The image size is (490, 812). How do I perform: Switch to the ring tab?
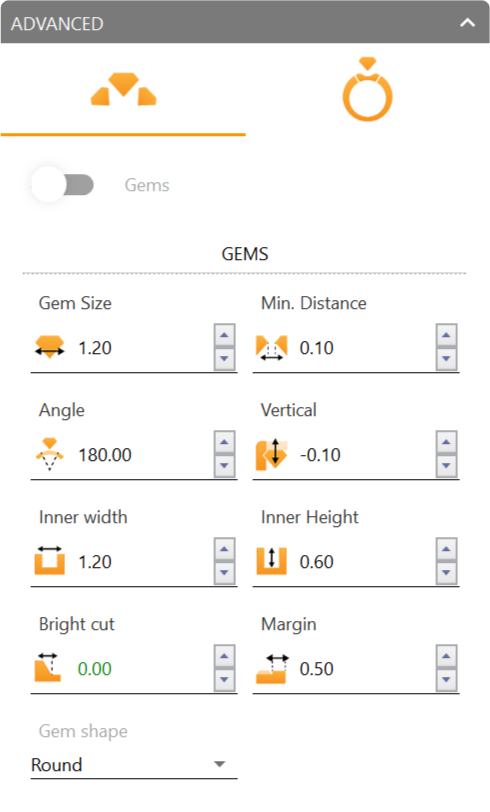pyautogui.click(x=367, y=90)
